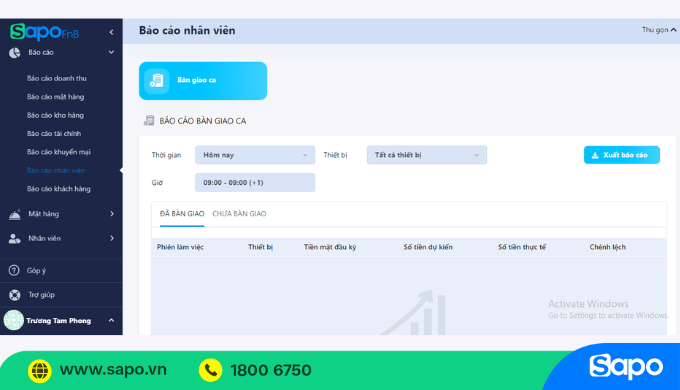The width and height of the screenshot is (680, 390).
Task: Click the Số tiền dự kiến column header
Action: 428,247
